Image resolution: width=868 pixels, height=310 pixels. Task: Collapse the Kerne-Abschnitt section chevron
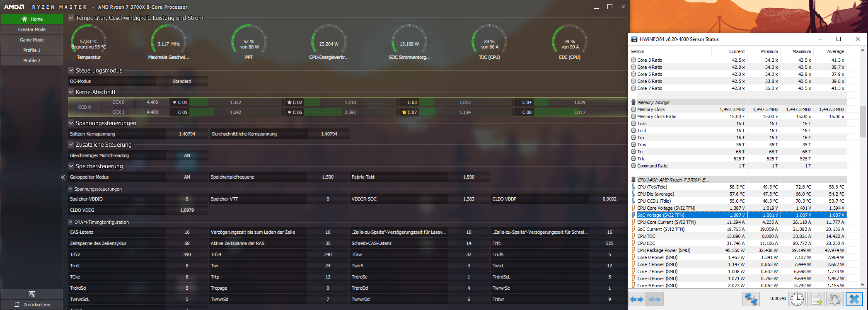pyautogui.click(x=71, y=92)
